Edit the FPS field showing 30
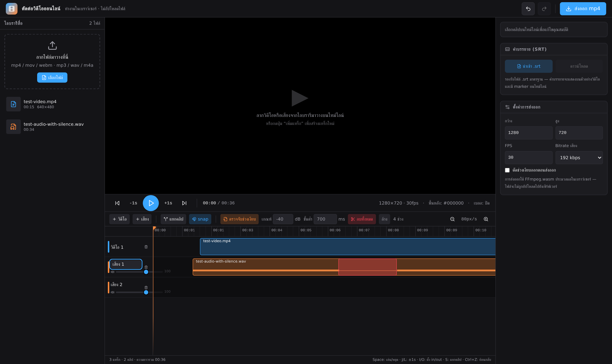Screen dimensions: 612x364 pos(528,157)
